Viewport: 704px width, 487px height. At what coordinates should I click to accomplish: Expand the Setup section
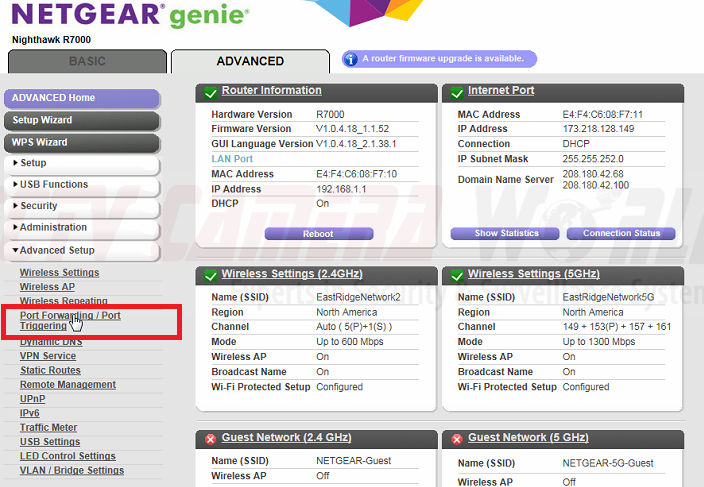click(82, 163)
